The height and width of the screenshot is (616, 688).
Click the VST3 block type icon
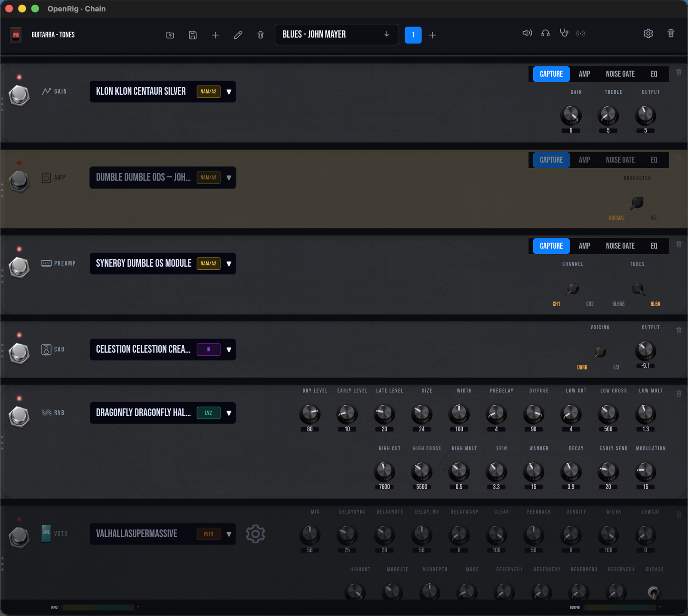[46, 534]
